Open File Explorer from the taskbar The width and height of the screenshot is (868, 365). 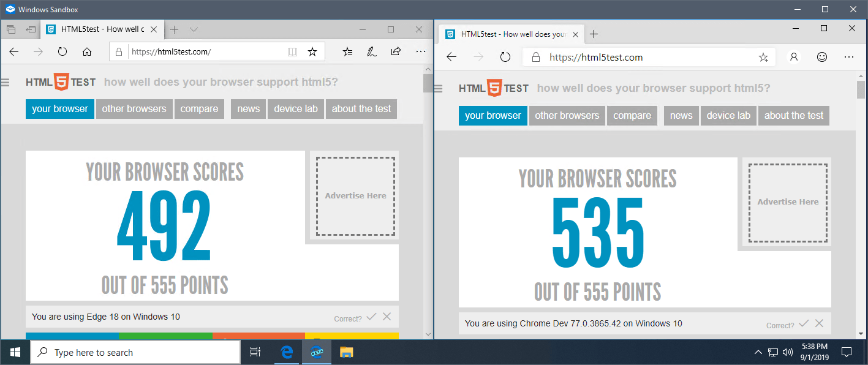tap(347, 353)
